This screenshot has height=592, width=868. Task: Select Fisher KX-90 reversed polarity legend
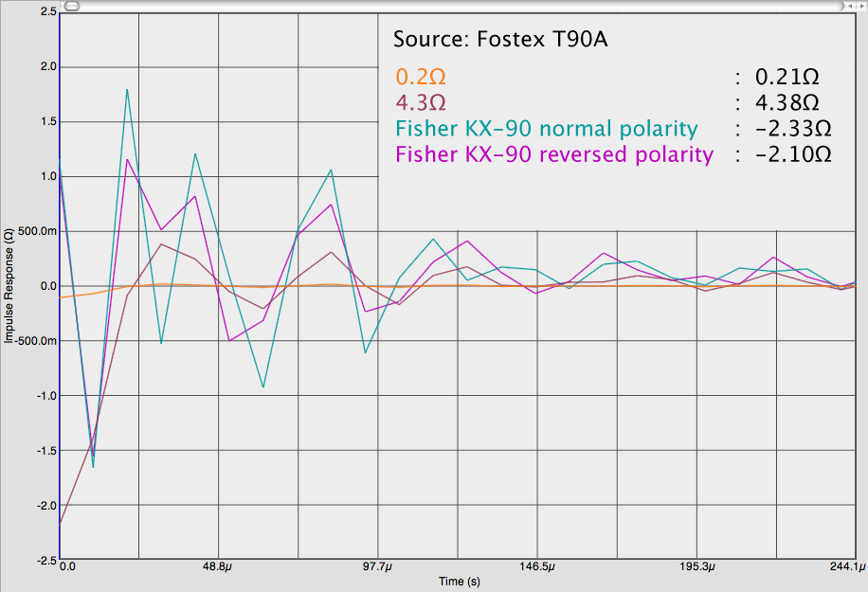tap(554, 153)
